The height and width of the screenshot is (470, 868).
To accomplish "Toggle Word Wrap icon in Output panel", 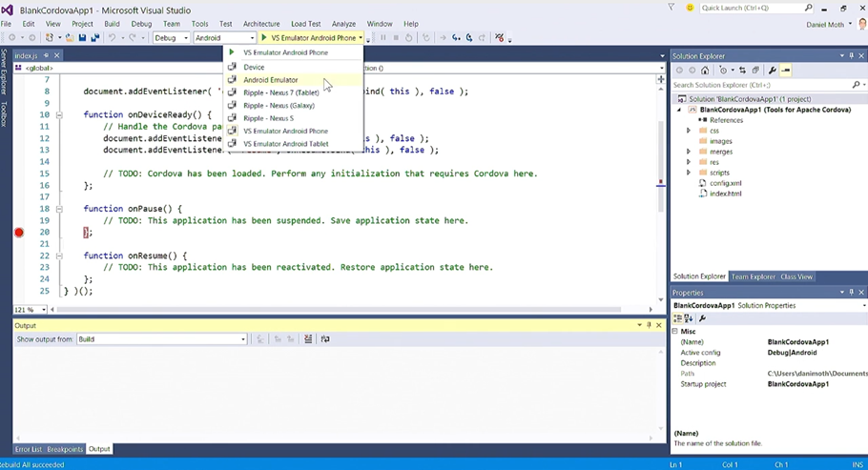I will click(325, 338).
